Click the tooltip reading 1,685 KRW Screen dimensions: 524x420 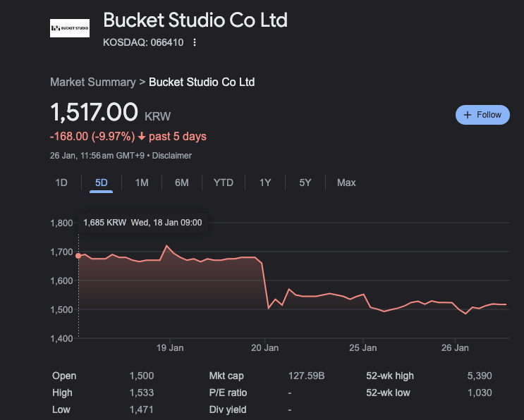click(x=142, y=223)
